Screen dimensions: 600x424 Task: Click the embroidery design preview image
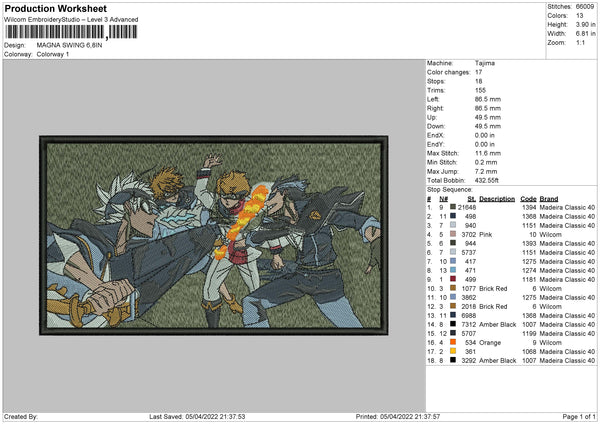point(214,235)
